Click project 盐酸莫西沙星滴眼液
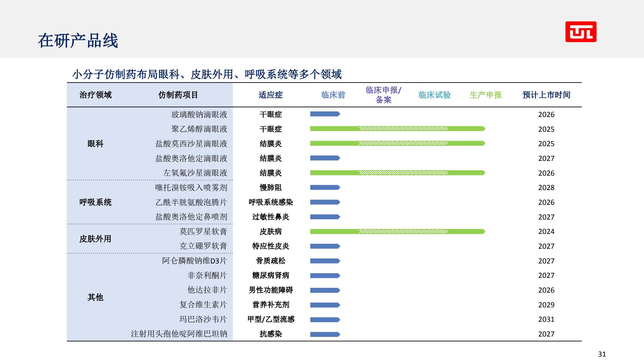 point(191,144)
